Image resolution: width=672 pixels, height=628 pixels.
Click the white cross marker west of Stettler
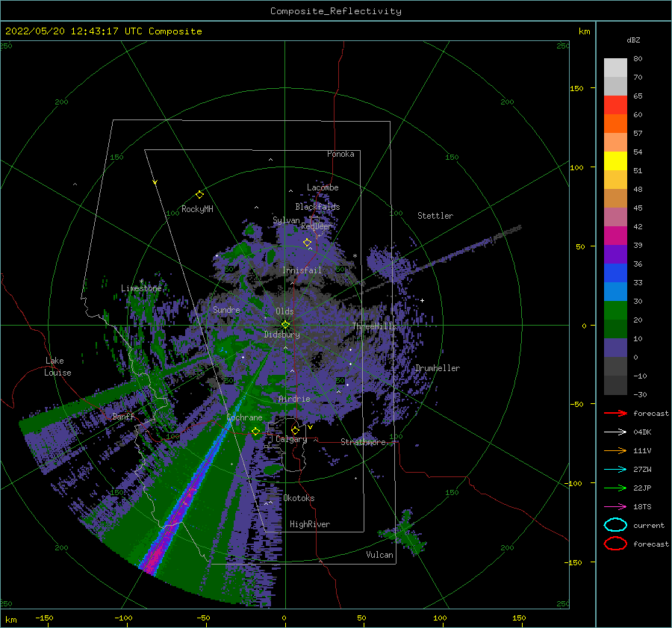(x=422, y=300)
